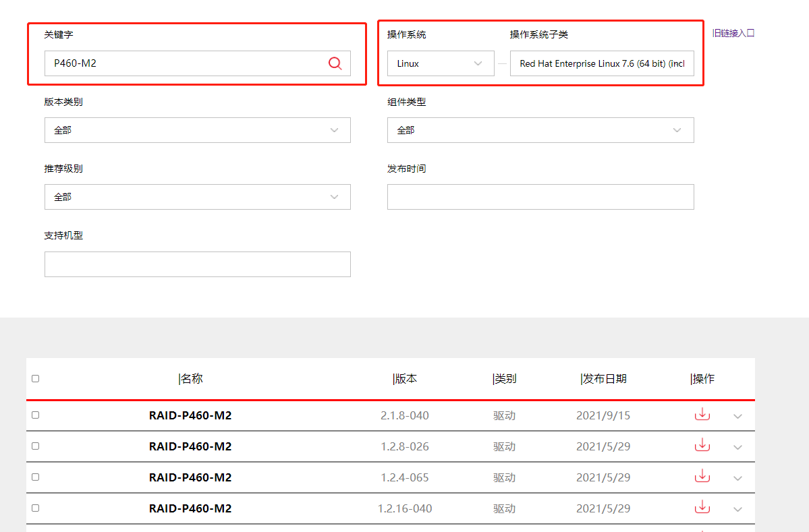Screen dimensions: 809x532
Task: Check the box for version 2.1.8-040 row
Action: [35, 415]
